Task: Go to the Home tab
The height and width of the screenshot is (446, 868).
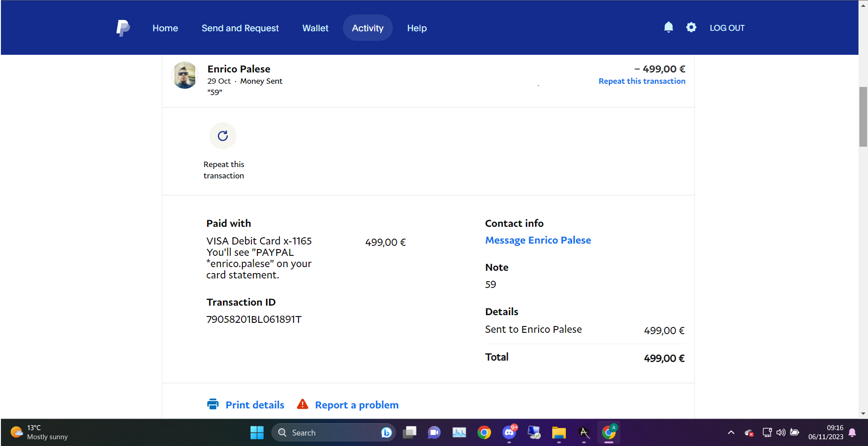Action: pos(165,28)
